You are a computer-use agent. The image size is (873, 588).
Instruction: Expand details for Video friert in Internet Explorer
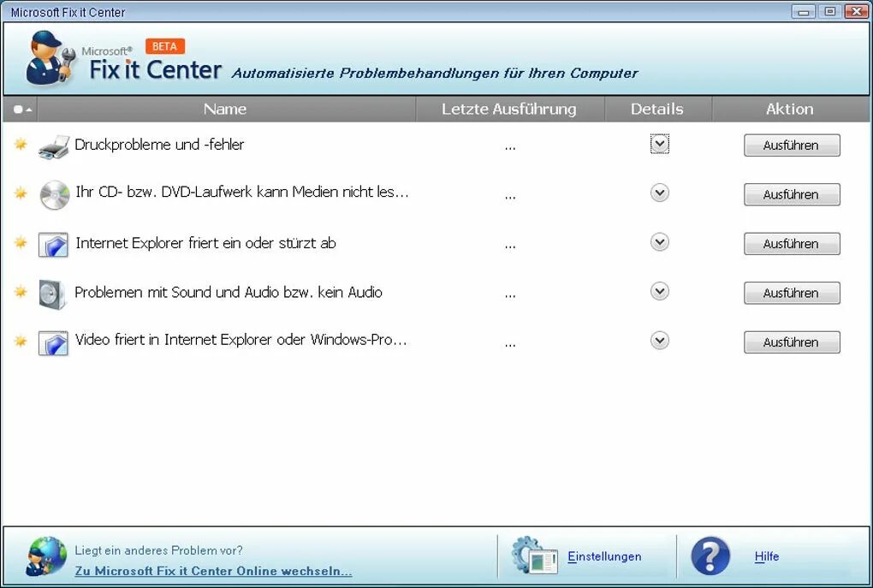coord(660,340)
